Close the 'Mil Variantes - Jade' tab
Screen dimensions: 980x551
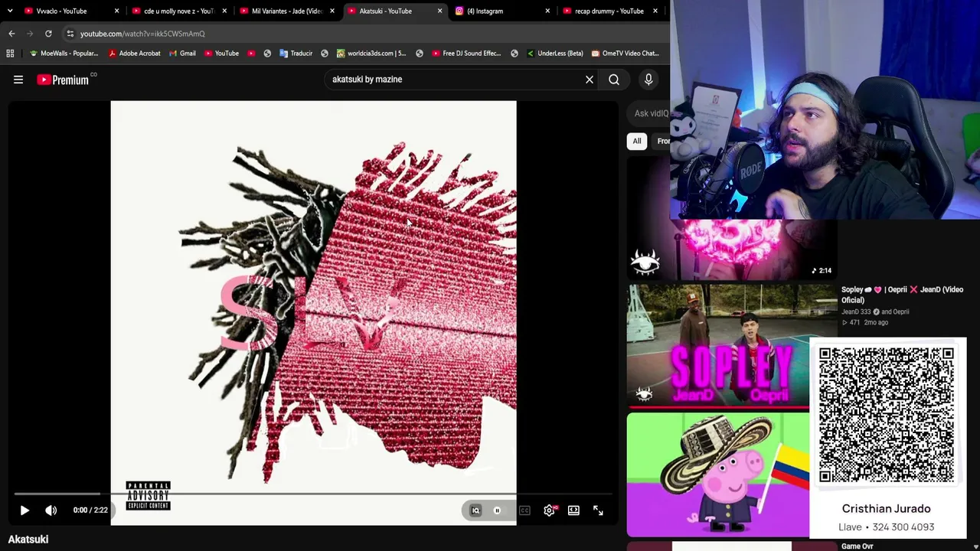pos(332,11)
